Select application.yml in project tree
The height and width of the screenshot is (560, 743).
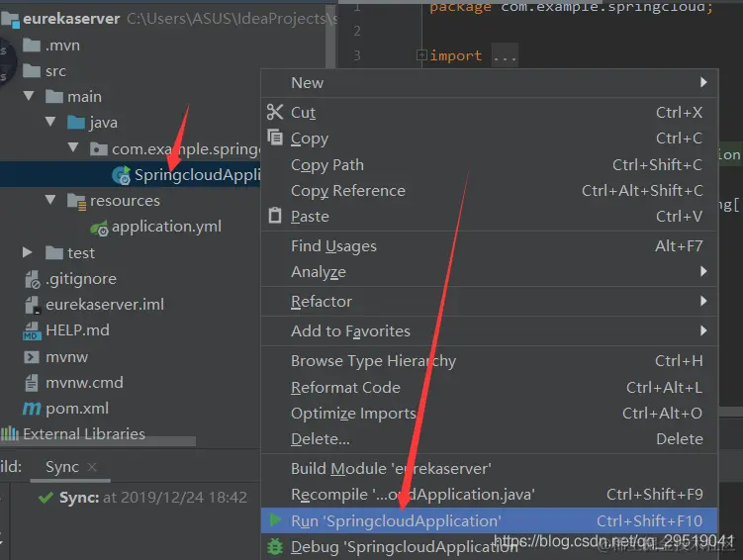pos(166,227)
